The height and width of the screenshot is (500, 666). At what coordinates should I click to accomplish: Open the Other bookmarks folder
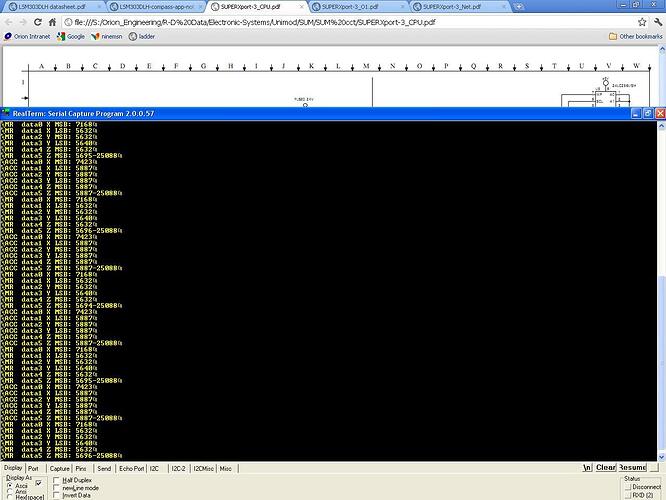pyautogui.click(x=636, y=36)
